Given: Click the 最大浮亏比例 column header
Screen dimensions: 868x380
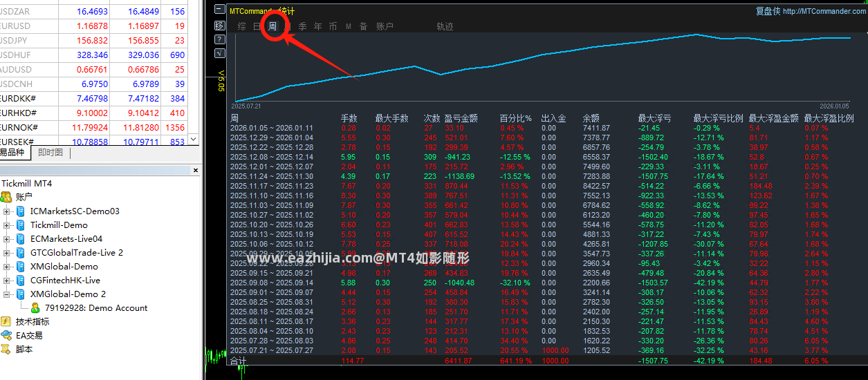Looking at the screenshot, I should click(x=718, y=119).
